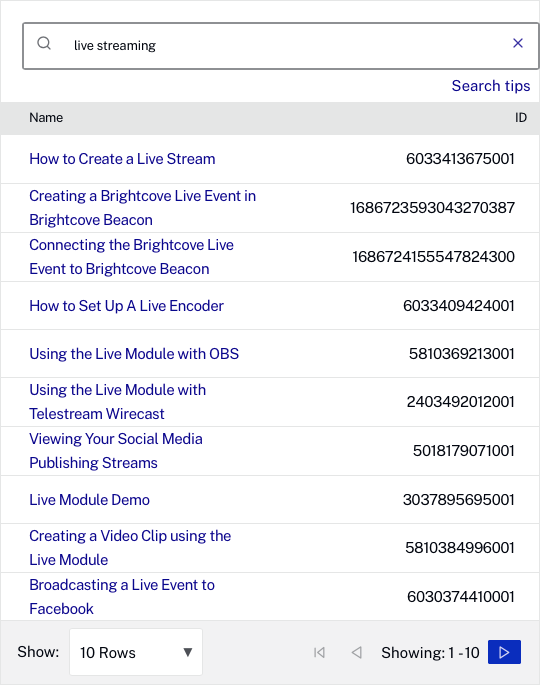Select ID 5810369213001
Image resolution: width=540 pixels, height=685 pixels.
coord(461,353)
